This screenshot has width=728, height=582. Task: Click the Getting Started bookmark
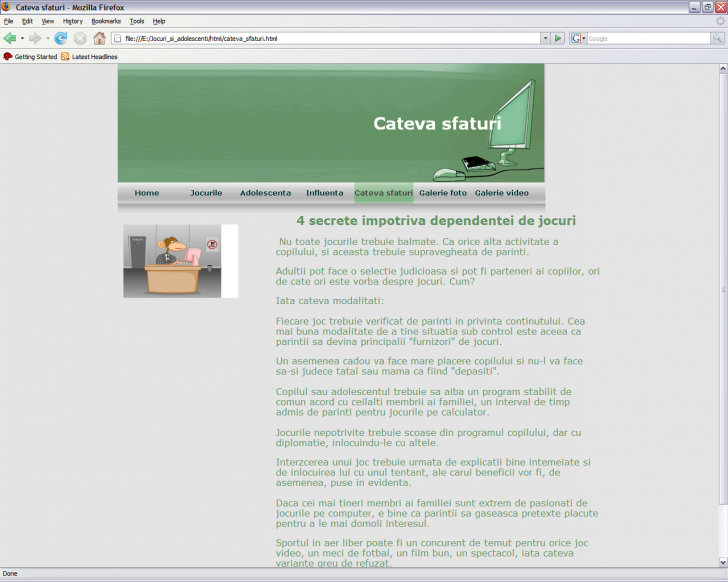coord(30,57)
